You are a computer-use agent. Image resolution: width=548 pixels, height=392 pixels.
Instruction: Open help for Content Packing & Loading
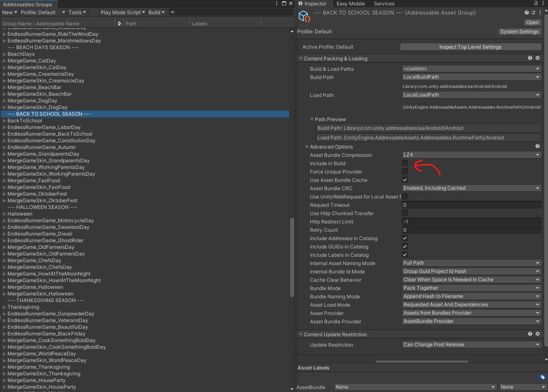point(530,58)
